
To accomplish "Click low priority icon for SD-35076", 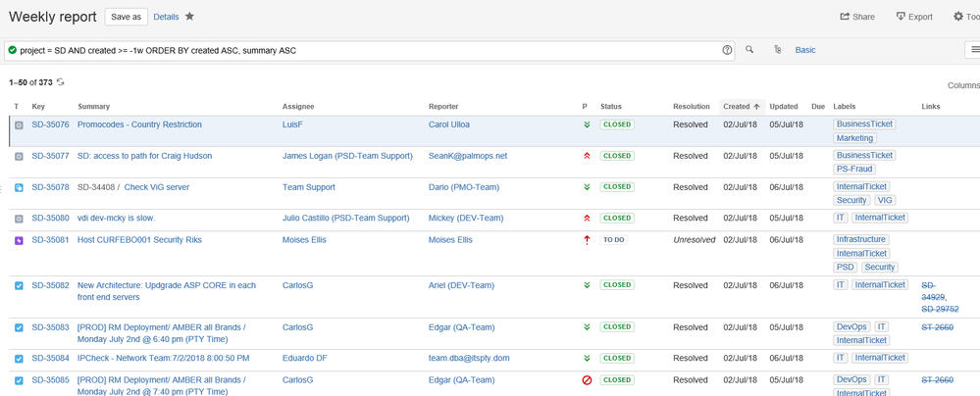I will 587,124.
